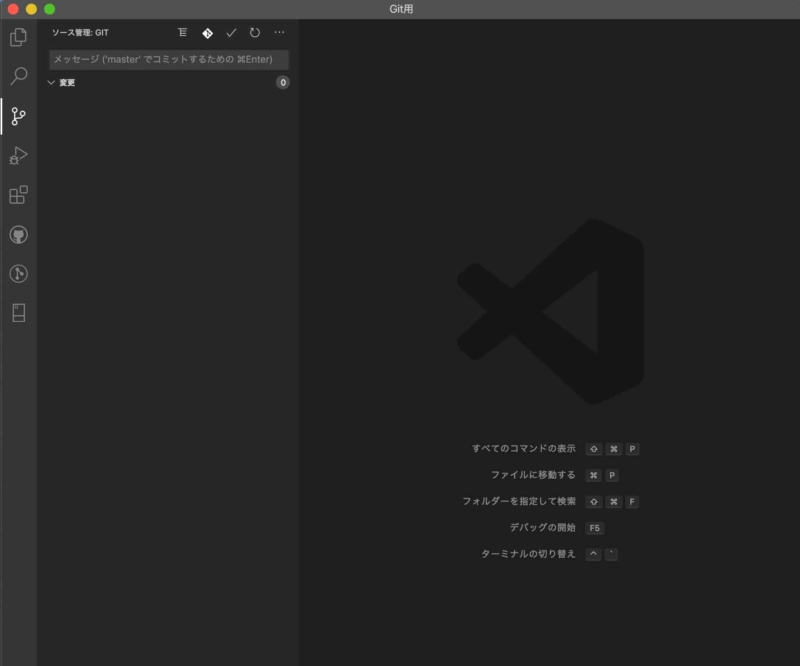This screenshot has height=666, width=800.
Task: Collapse the 変更 changes section
Action: pyautogui.click(x=51, y=83)
